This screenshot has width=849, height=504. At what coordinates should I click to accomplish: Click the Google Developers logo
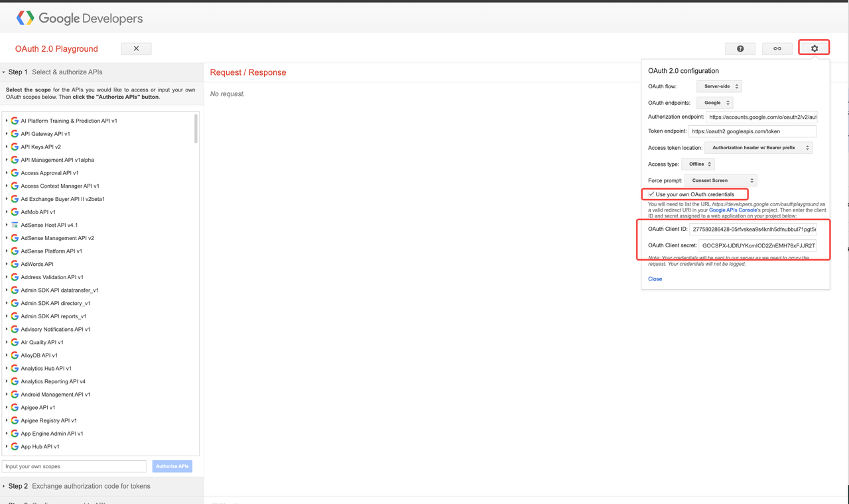click(80, 19)
